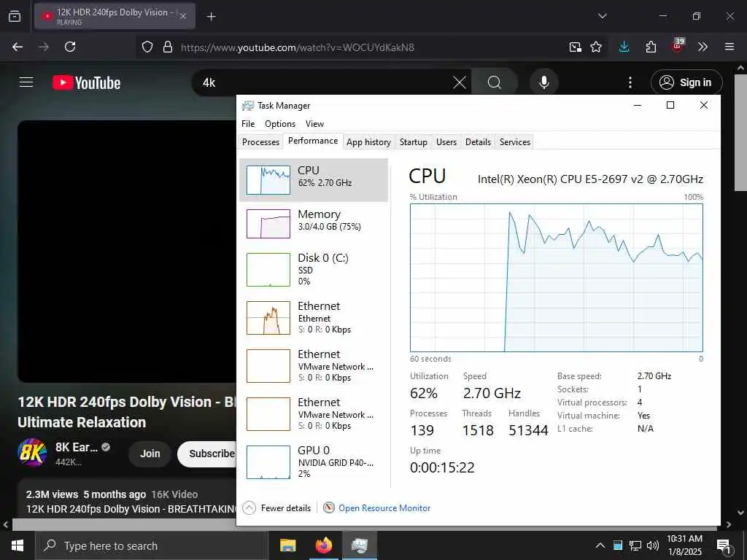Select the Disk 0 (C:) item
The width and height of the screenshot is (747, 560).
[314, 270]
